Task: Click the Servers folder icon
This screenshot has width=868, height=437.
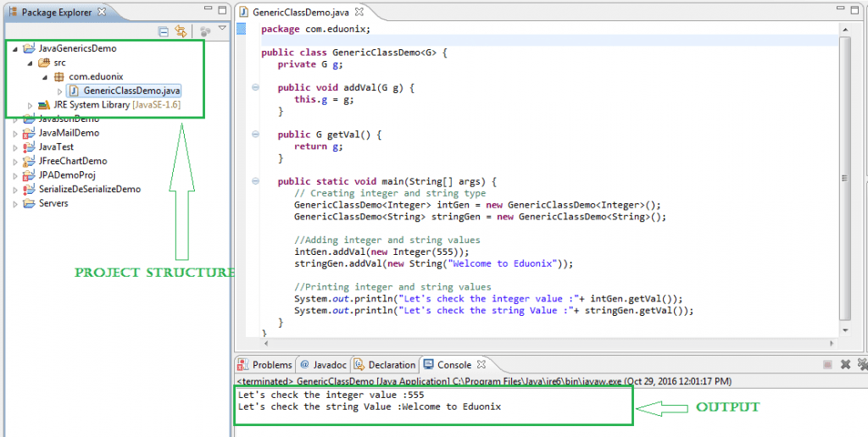Action: pos(29,203)
